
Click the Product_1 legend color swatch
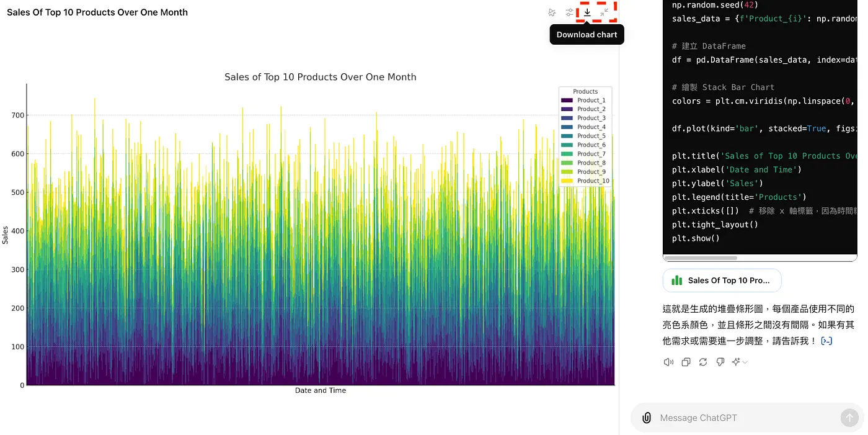coord(567,101)
